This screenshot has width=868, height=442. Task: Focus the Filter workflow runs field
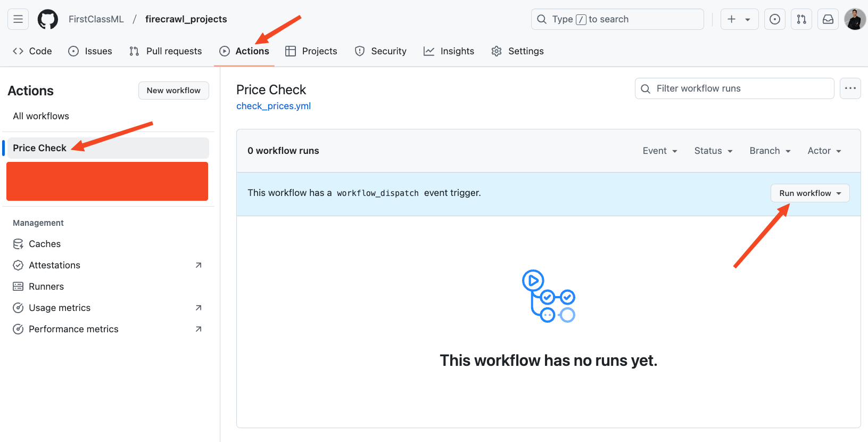click(x=740, y=88)
